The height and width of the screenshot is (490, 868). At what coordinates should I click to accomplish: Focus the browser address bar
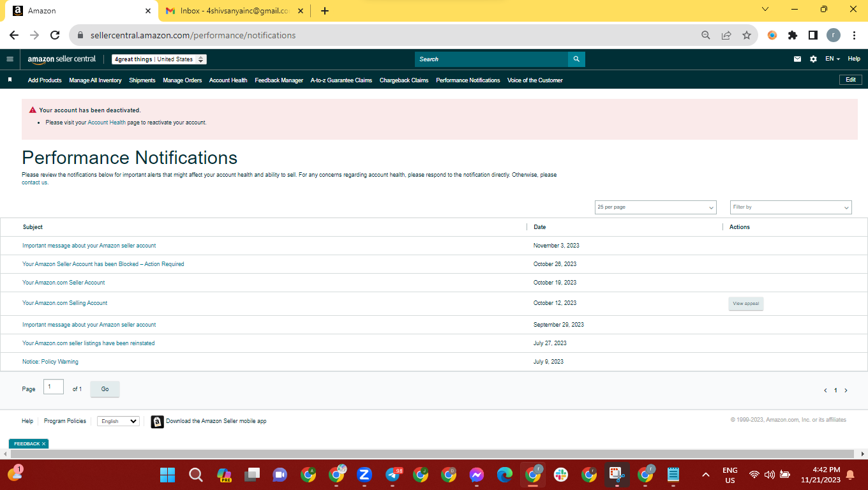pyautogui.click(x=383, y=36)
